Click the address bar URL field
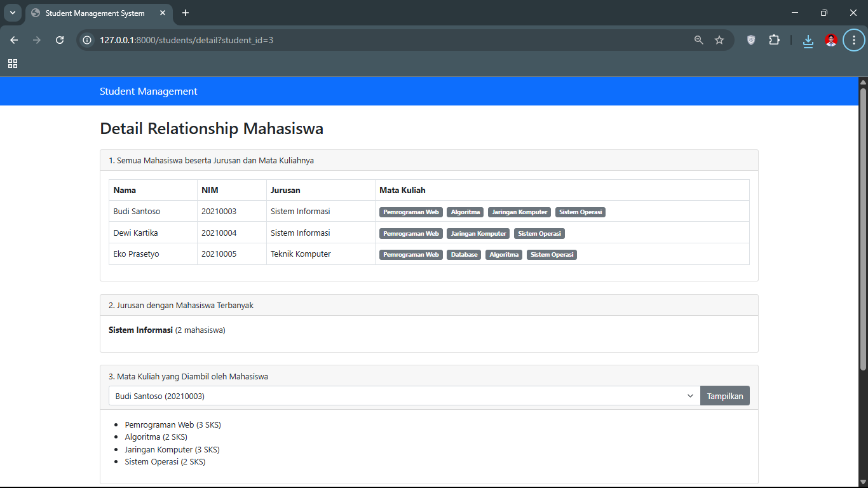Viewport: 868px width, 488px height. (x=381, y=40)
